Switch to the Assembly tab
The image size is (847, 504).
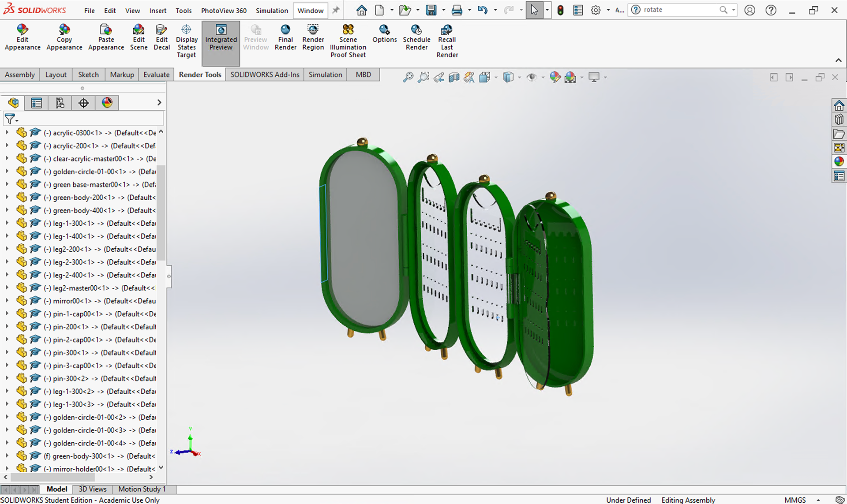[x=20, y=75]
